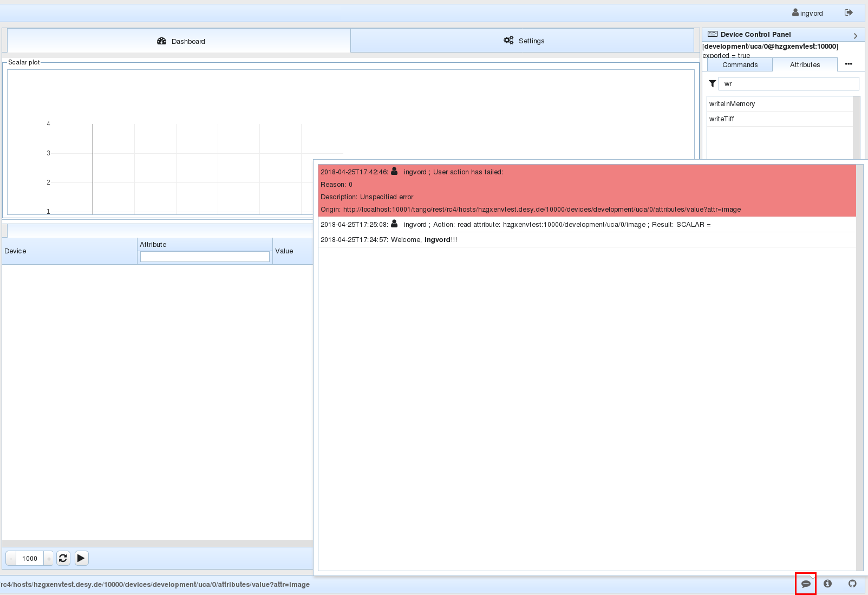
Task: Open the GitHub icon in status bar
Action: [x=852, y=584]
